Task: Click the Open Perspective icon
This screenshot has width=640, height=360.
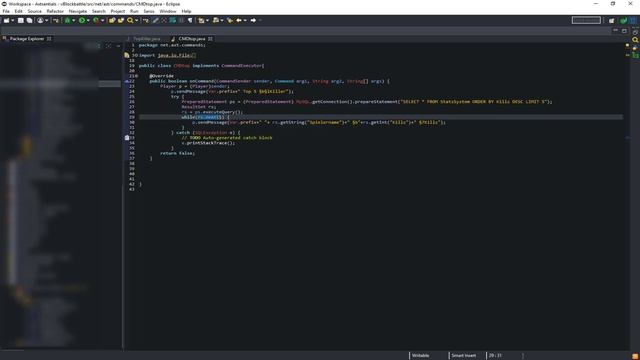Action: pos(611,20)
